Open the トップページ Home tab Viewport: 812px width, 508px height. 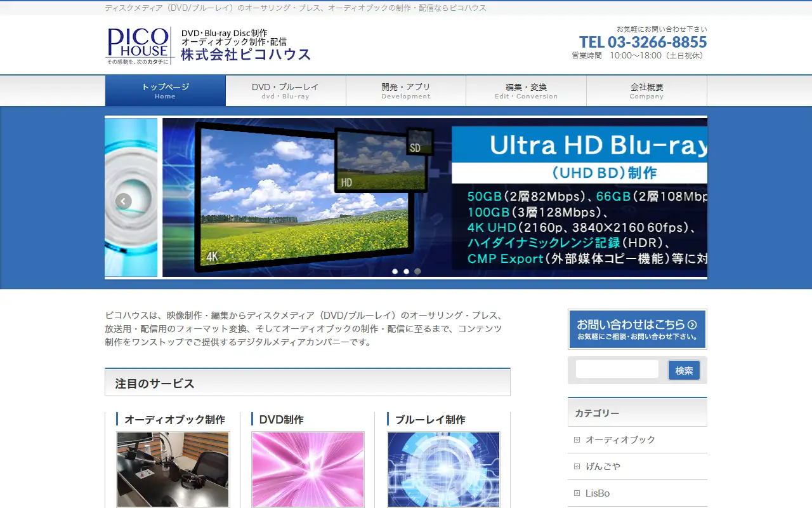pyautogui.click(x=166, y=91)
